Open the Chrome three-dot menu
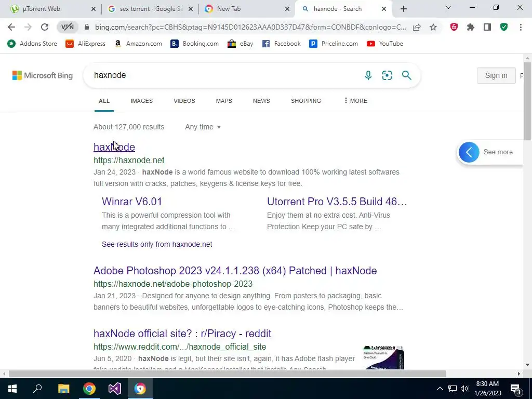 (521, 27)
